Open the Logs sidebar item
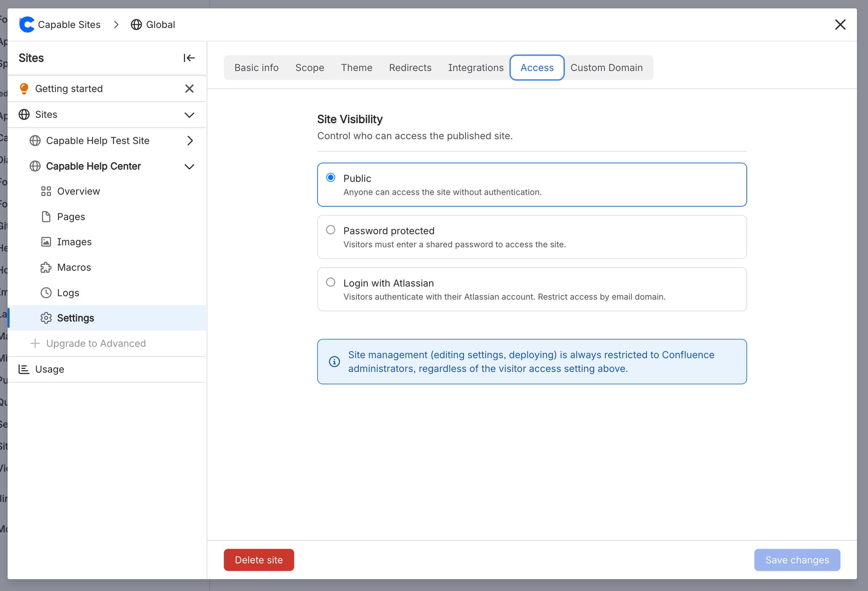Image resolution: width=868 pixels, height=591 pixels. tap(107, 293)
